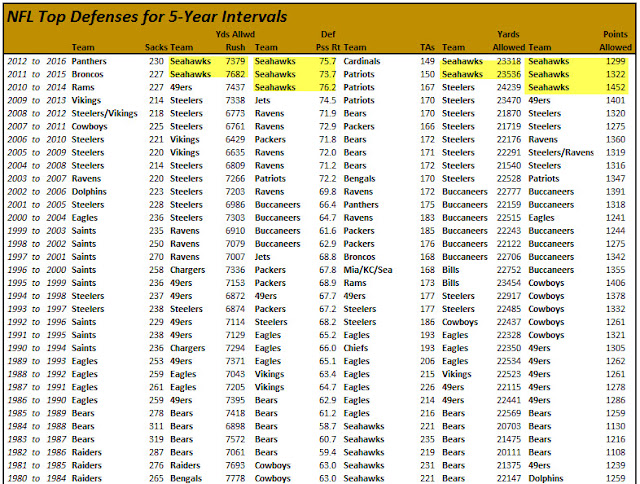
Task: Select takeaways value 226 in 1987-1991 row
Action: click(427, 387)
